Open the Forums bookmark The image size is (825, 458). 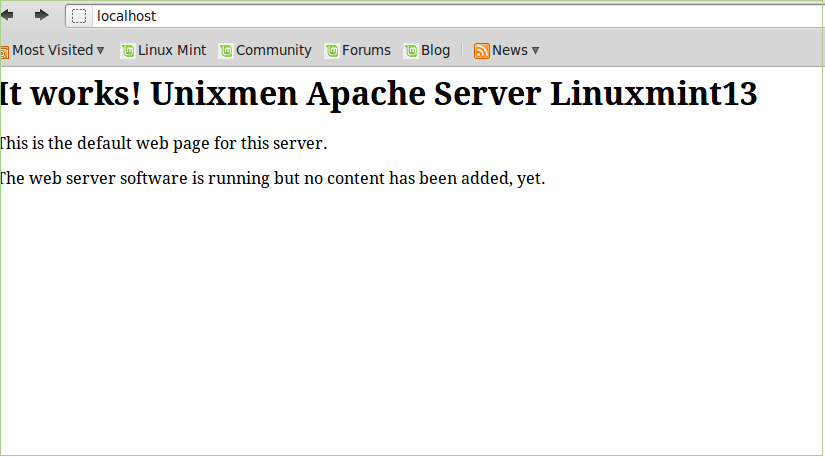[358, 51]
